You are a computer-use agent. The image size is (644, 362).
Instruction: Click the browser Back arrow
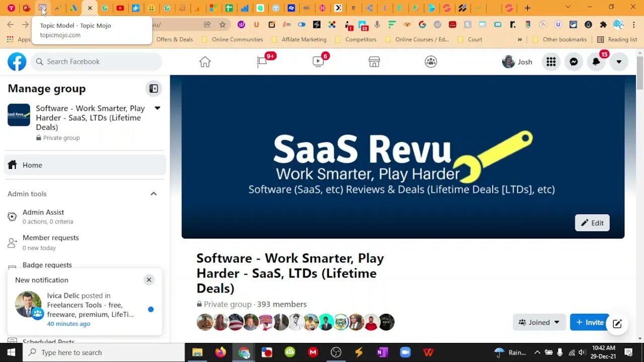coord(10,24)
